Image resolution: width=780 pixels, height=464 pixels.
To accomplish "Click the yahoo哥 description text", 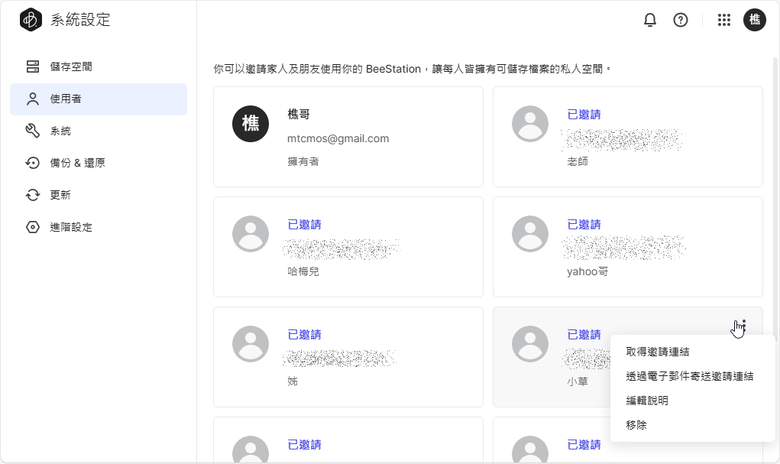I will [587, 272].
